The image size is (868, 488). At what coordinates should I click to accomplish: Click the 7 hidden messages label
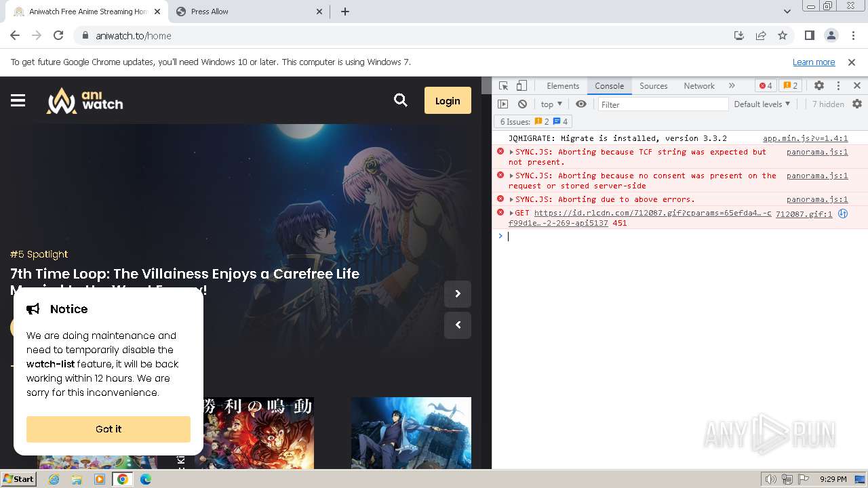828,104
